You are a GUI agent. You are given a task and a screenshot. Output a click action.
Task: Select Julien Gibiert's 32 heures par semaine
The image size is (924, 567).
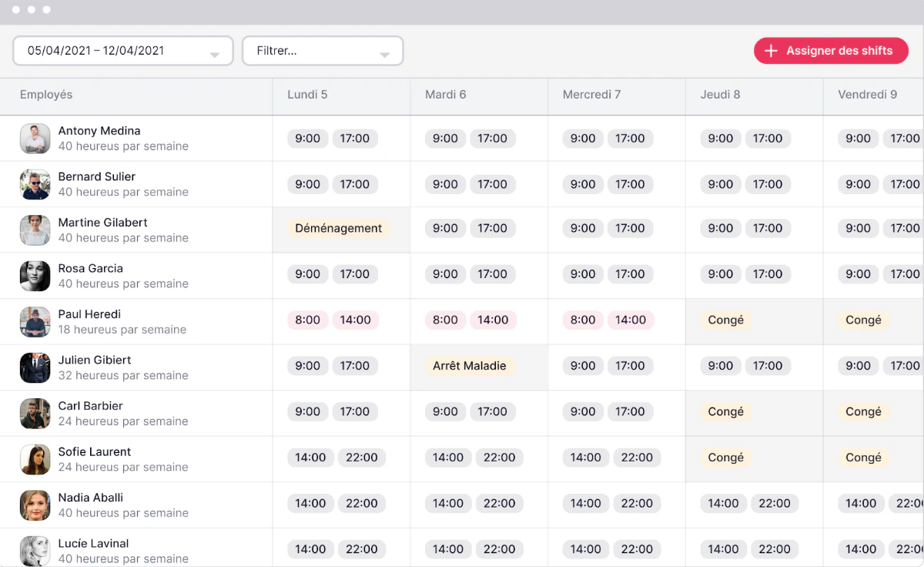[123, 375]
